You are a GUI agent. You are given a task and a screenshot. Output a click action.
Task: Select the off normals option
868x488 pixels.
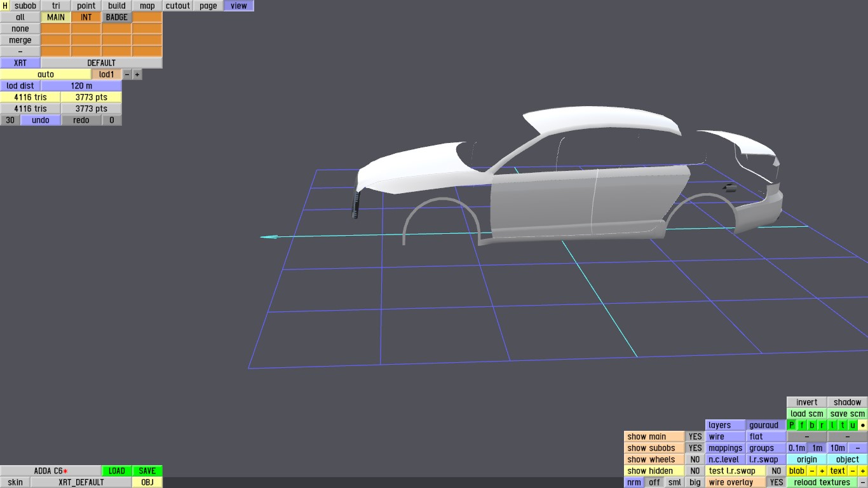click(654, 482)
